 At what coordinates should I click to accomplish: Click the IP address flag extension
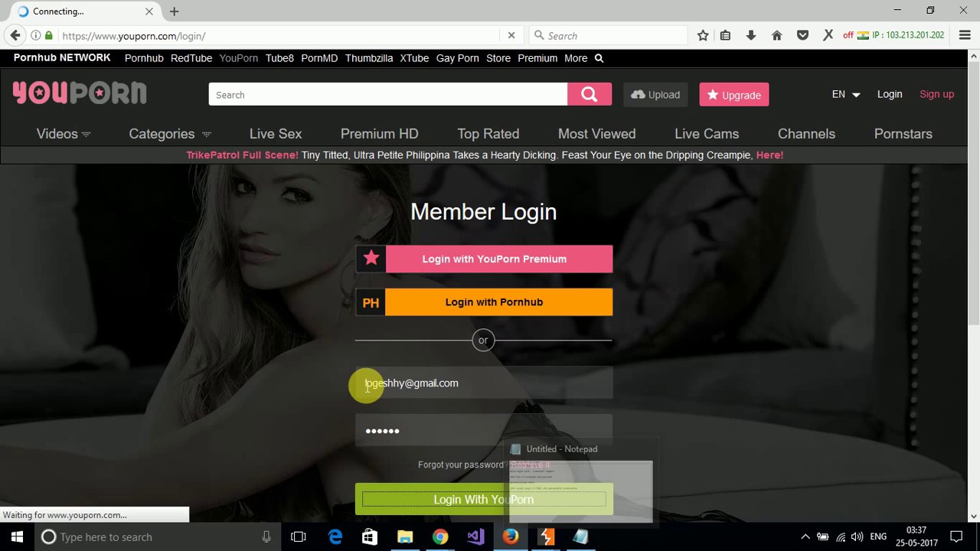(x=893, y=35)
